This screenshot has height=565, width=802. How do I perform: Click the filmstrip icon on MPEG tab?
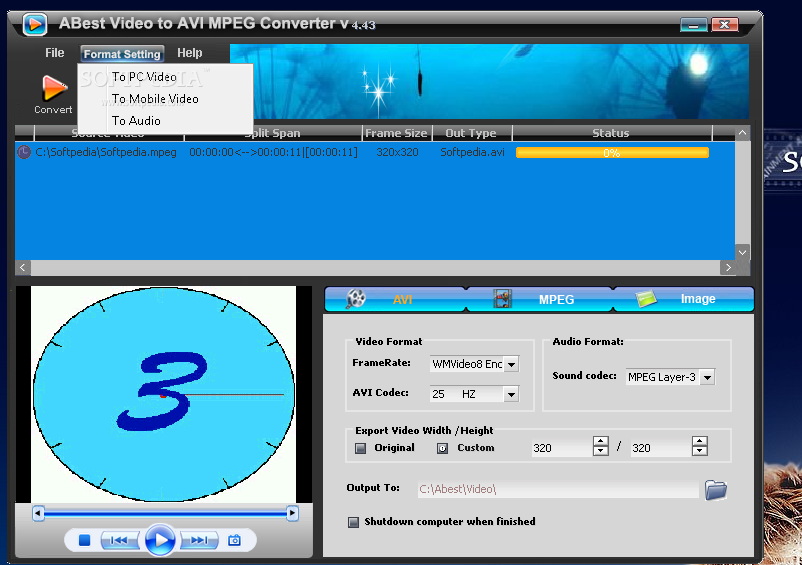pyautogui.click(x=502, y=299)
